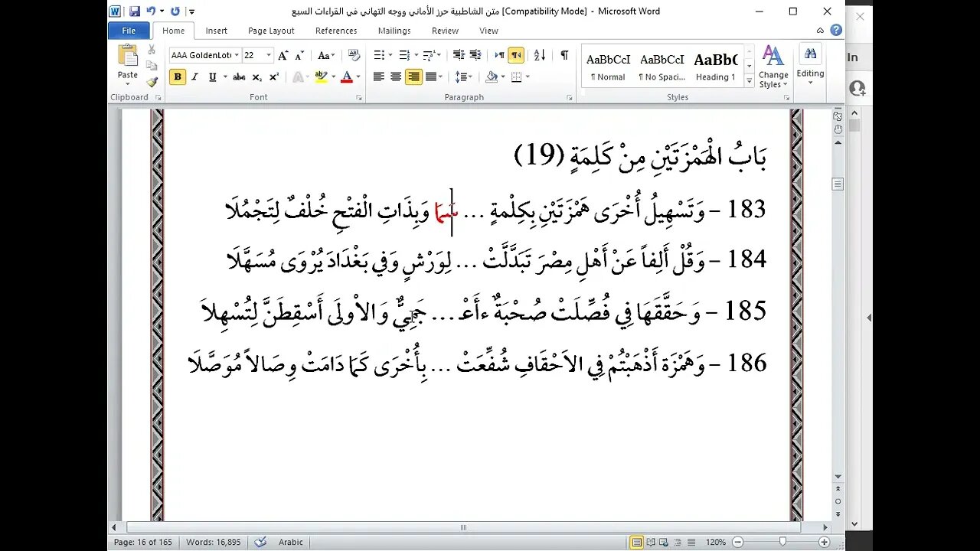Click the zoom in plus button
The width and height of the screenshot is (980, 551).
824,542
